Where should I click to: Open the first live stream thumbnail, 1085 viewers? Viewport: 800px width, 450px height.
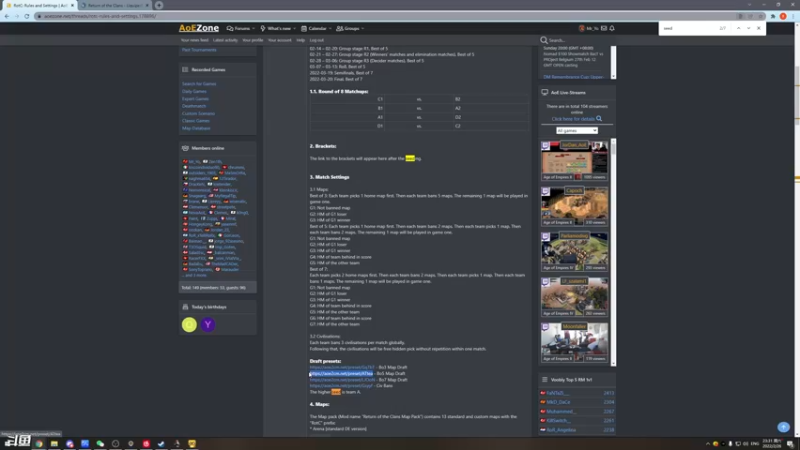574,161
